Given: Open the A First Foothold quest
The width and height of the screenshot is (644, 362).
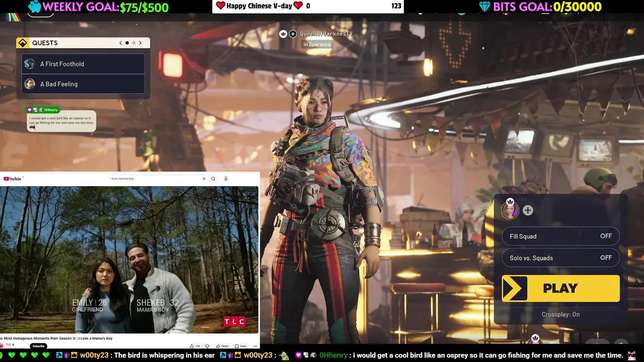Looking at the screenshot, I should (83, 64).
